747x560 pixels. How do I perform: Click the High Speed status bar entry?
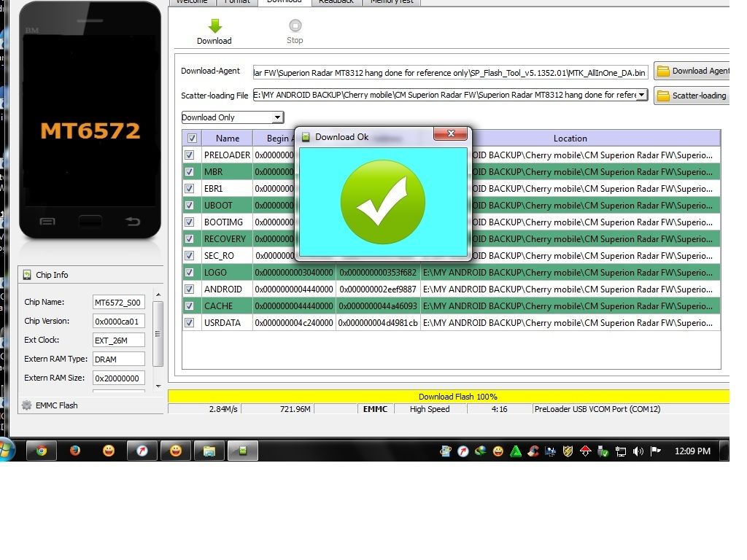coord(430,409)
